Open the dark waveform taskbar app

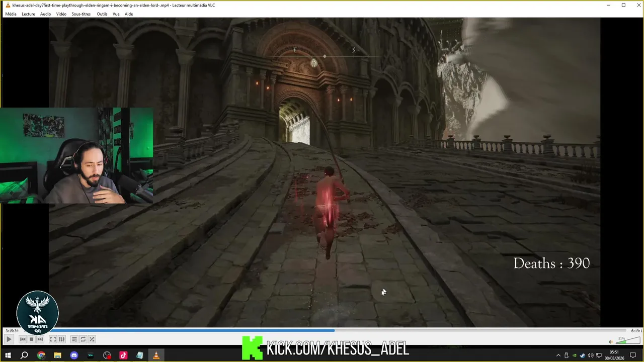pyautogui.click(x=91, y=355)
